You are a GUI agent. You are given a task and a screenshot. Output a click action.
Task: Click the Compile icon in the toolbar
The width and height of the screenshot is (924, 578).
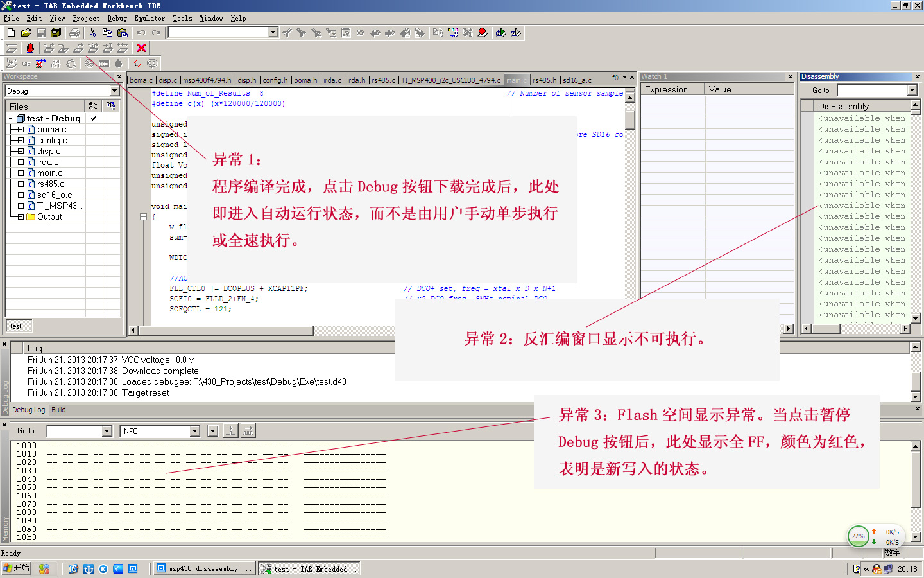tap(438, 33)
